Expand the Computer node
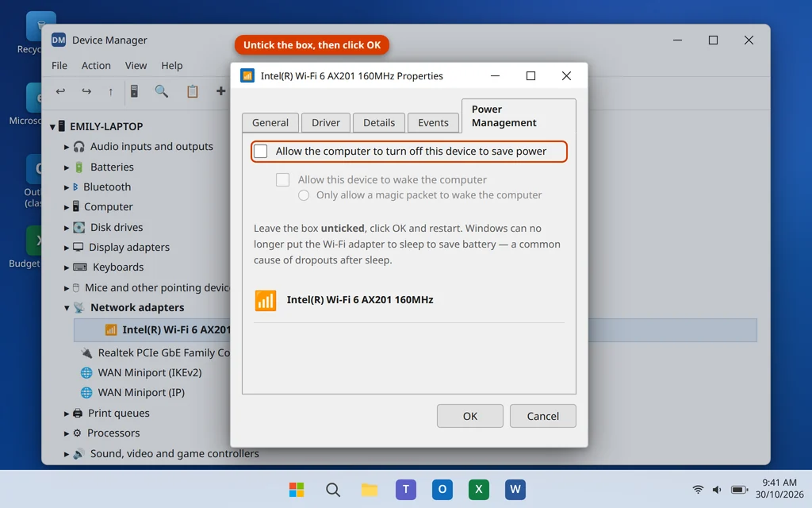 click(67, 207)
